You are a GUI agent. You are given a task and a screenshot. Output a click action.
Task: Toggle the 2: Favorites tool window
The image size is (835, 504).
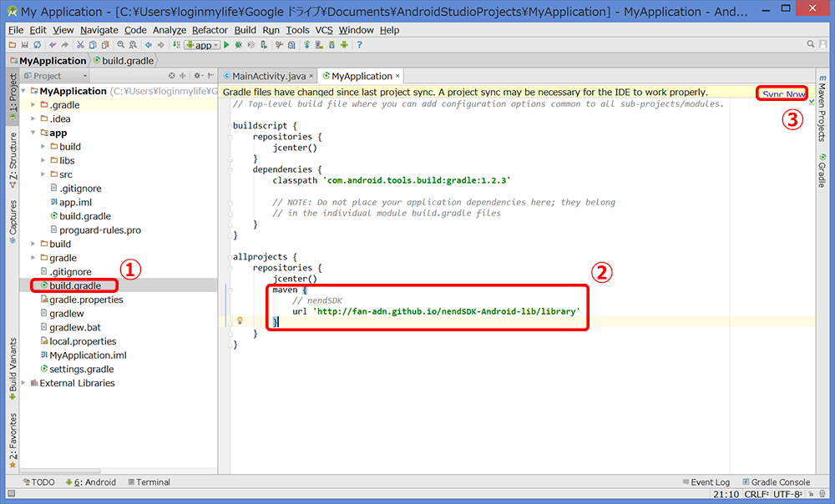[x=13, y=441]
